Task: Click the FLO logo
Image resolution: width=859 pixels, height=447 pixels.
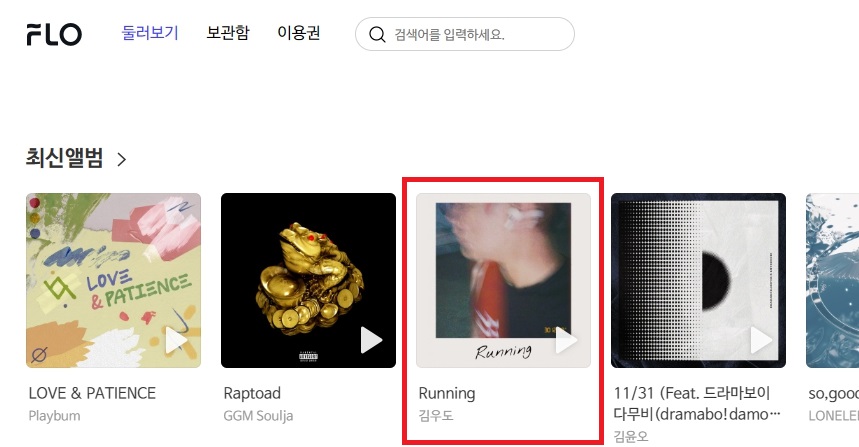Action: click(54, 34)
